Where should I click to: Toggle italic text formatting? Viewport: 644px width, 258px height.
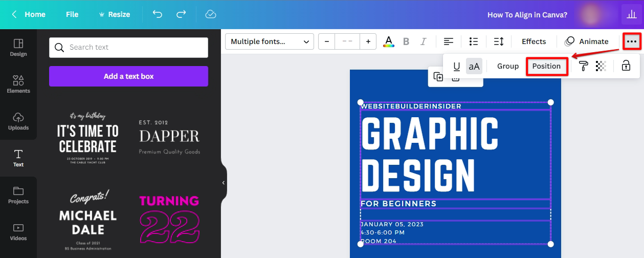point(423,41)
